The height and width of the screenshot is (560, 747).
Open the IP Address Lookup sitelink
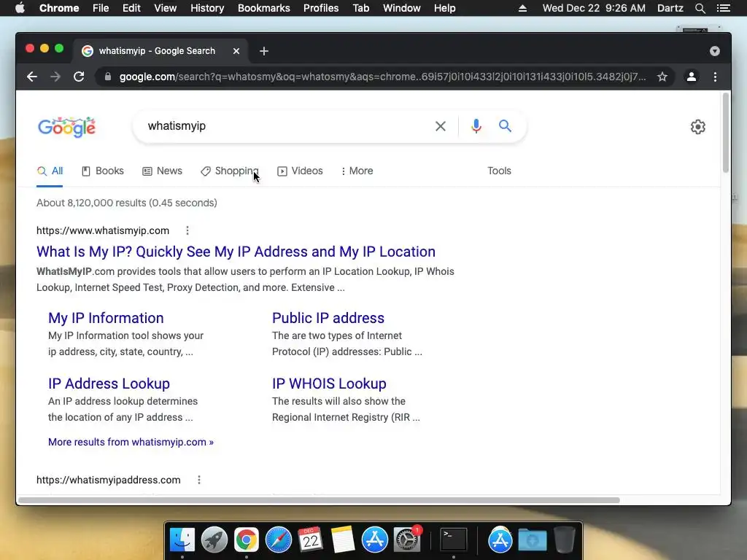tap(109, 384)
